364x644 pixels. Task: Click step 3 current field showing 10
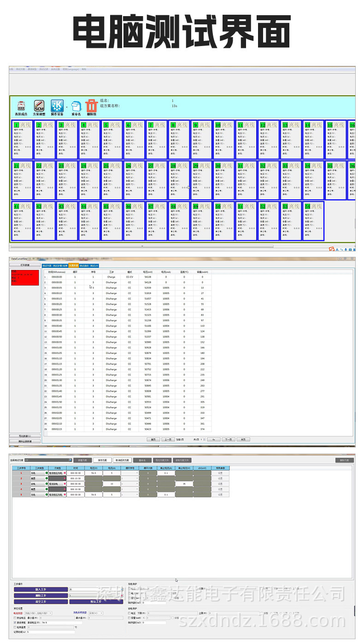(x=112, y=484)
